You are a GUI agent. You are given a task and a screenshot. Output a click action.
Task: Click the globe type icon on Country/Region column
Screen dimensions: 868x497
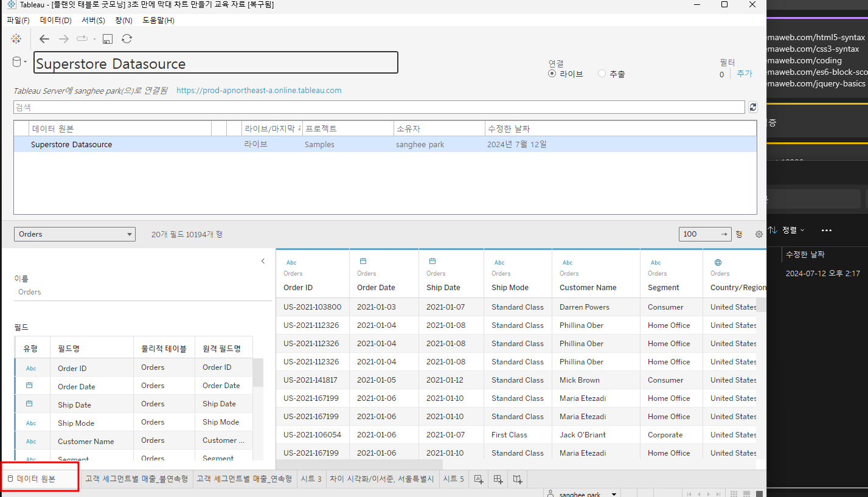coord(718,263)
